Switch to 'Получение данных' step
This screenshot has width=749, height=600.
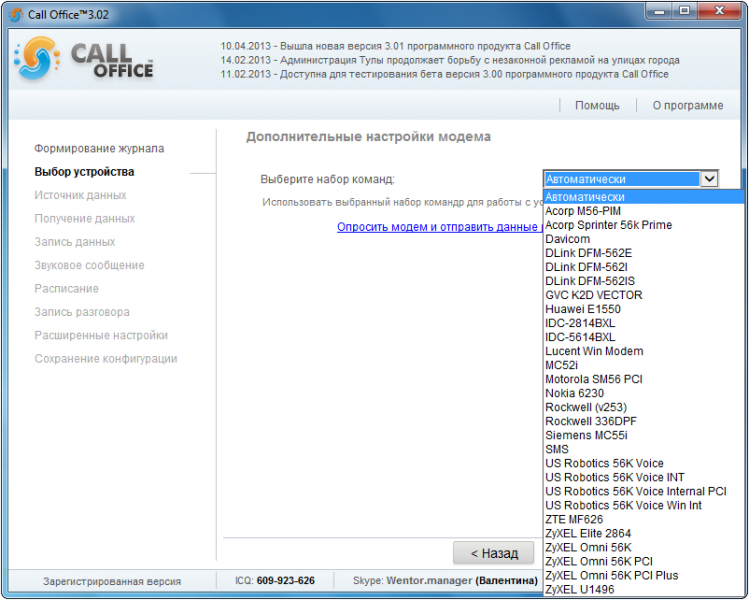tap(85, 219)
